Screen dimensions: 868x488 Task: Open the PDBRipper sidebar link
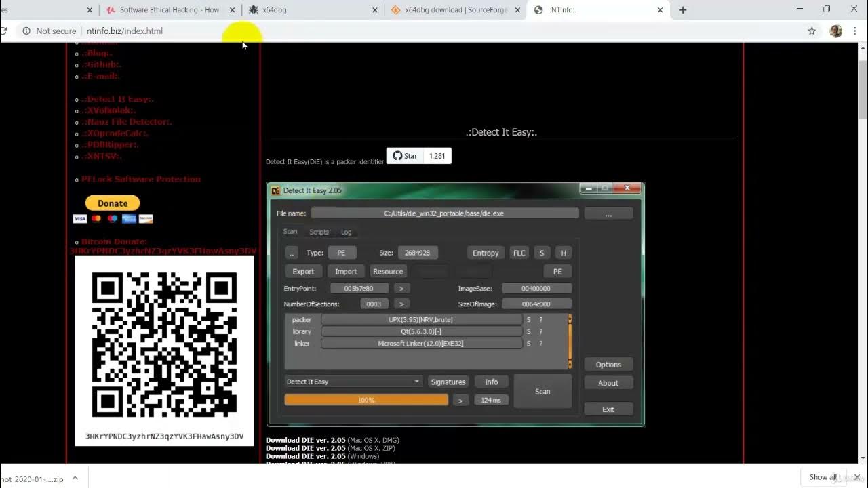(111, 145)
